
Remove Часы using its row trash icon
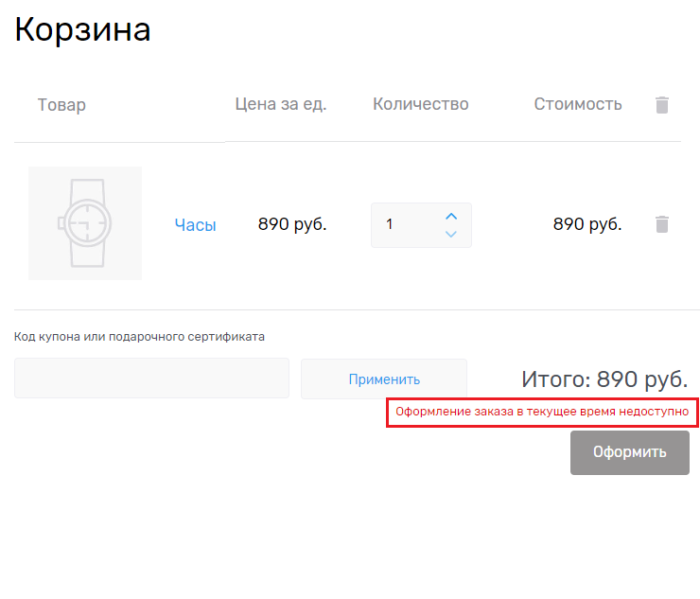click(662, 224)
